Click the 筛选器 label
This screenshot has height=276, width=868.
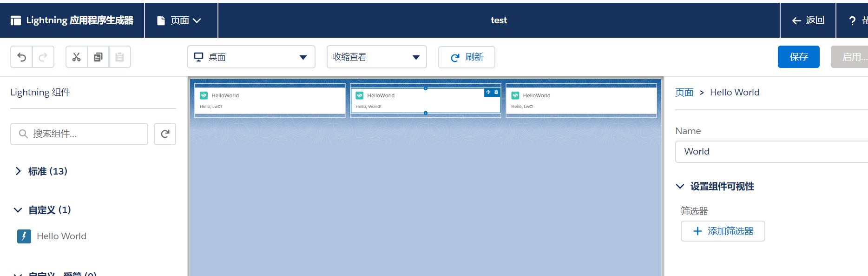pyautogui.click(x=694, y=211)
